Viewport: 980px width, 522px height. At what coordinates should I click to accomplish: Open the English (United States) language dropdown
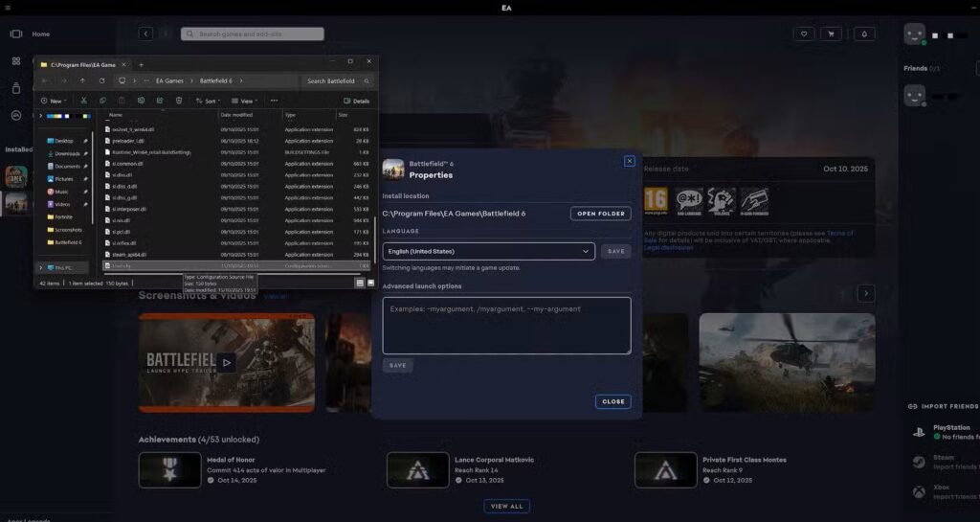(488, 251)
